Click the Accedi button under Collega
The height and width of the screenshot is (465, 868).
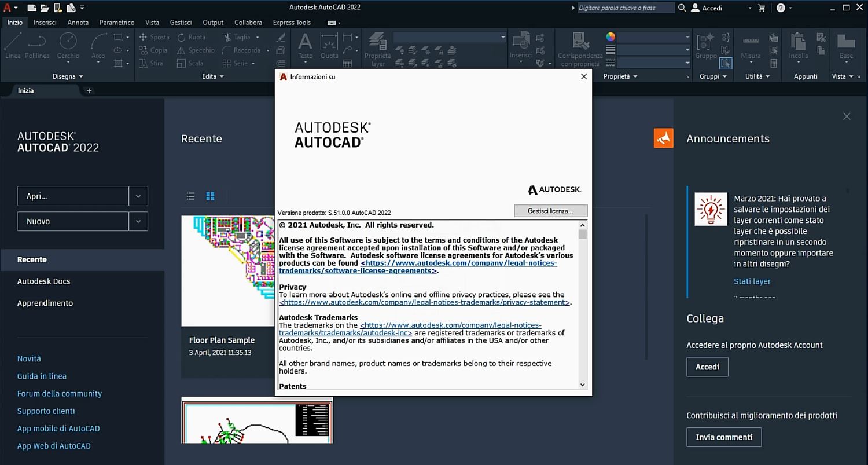707,367
